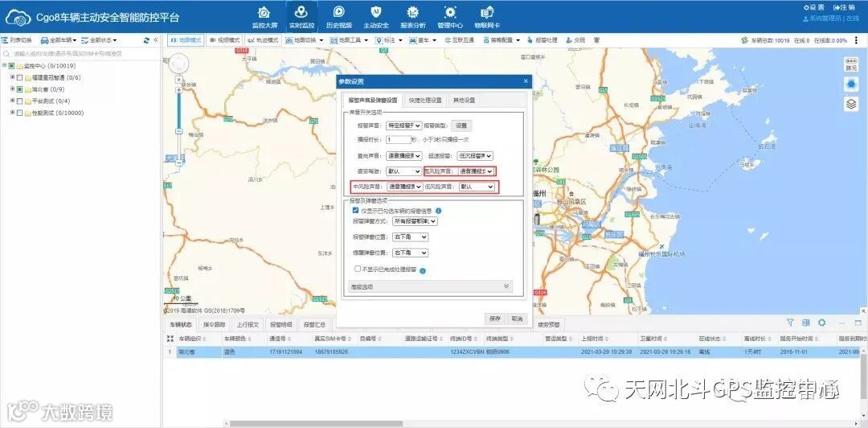Check the 性能测试 group checkbox
The image size is (868, 428).
(x=20, y=113)
